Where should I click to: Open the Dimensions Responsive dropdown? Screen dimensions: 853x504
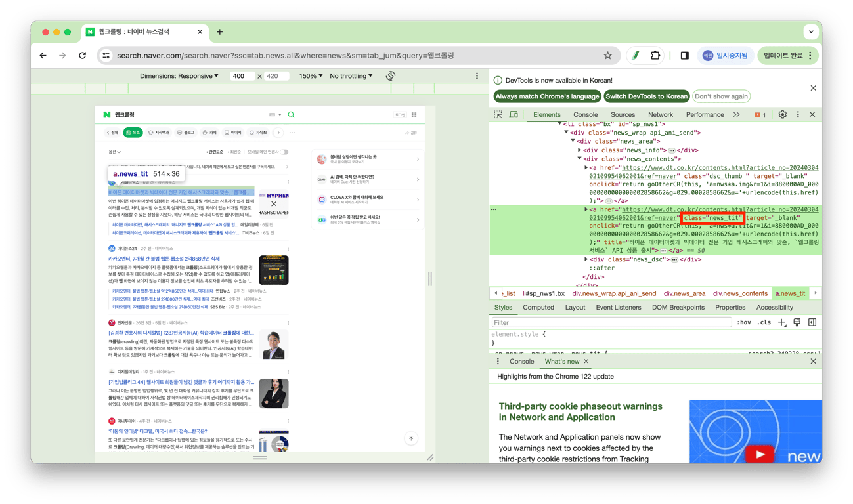[x=179, y=76]
